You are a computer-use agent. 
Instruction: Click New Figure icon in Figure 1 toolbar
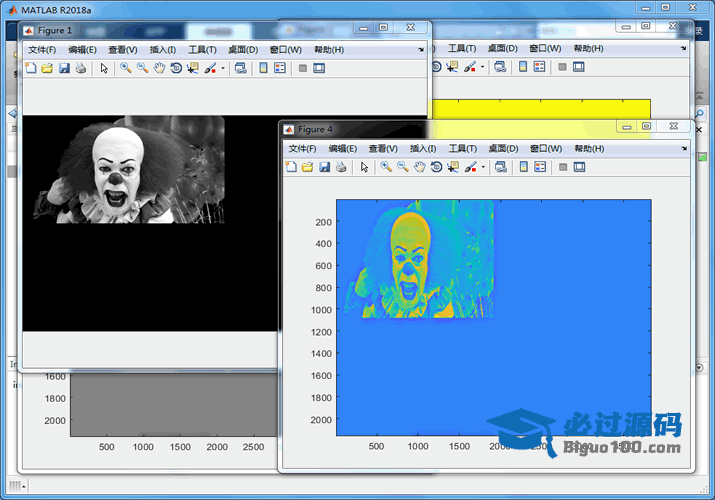tap(31, 68)
